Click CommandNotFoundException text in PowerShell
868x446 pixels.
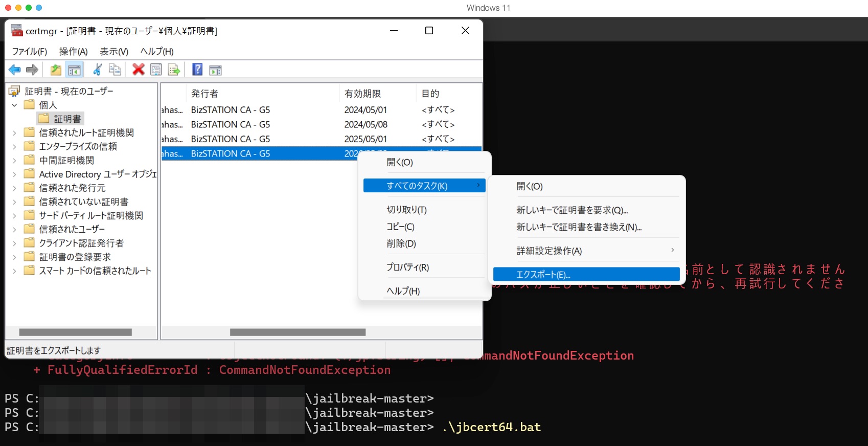(x=305, y=370)
